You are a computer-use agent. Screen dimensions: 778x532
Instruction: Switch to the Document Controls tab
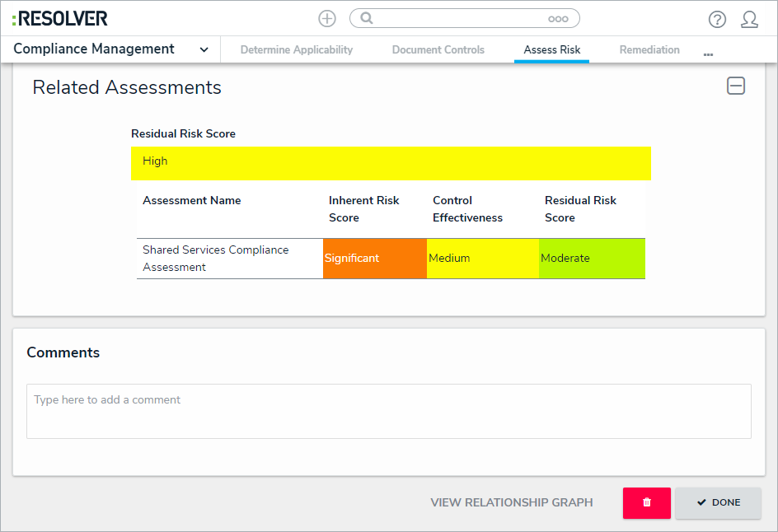pos(438,50)
